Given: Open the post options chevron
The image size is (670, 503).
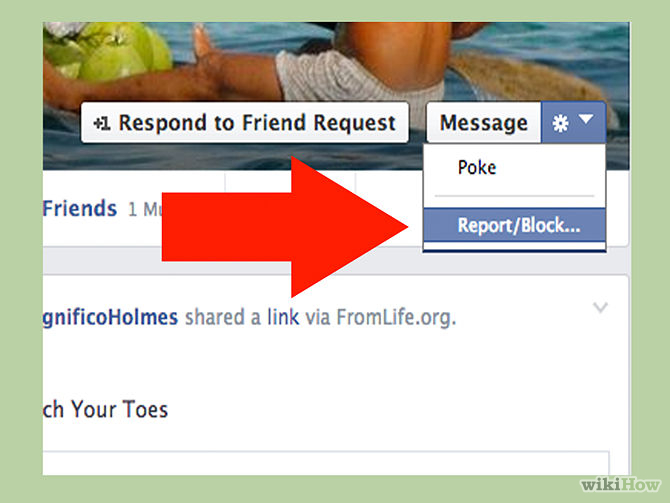Looking at the screenshot, I should [x=600, y=308].
